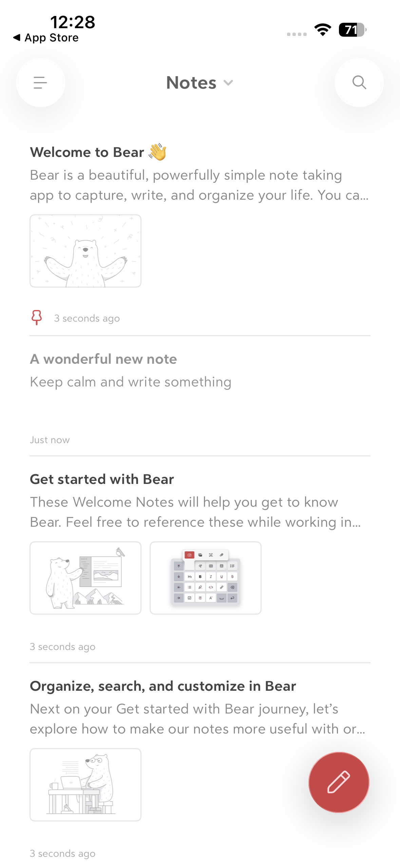Tap the red compose new note button

point(339,782)
